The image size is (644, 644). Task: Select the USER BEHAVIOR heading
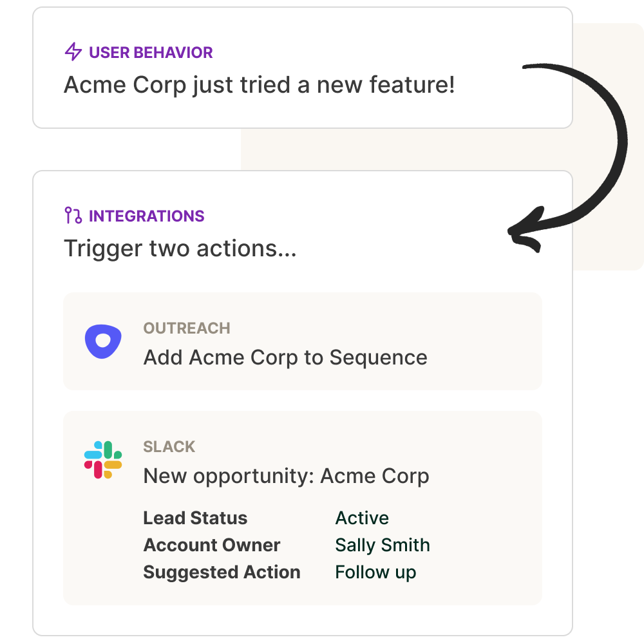tap(151, 53)
